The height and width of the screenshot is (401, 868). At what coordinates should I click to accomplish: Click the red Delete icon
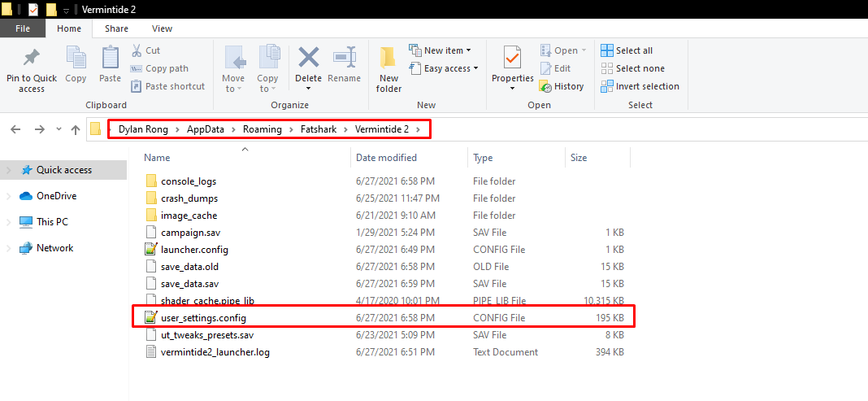click(308, 59)
